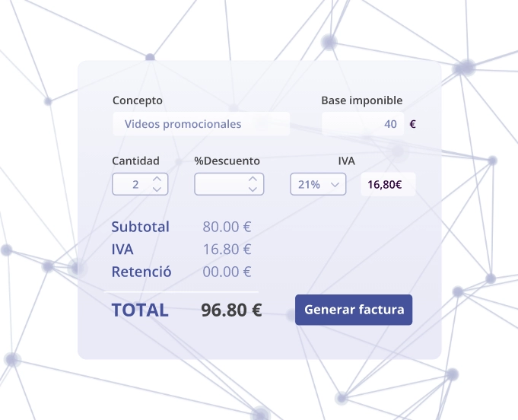
Task: Click the Base imponible input showing 40
Action: [362, 124]
